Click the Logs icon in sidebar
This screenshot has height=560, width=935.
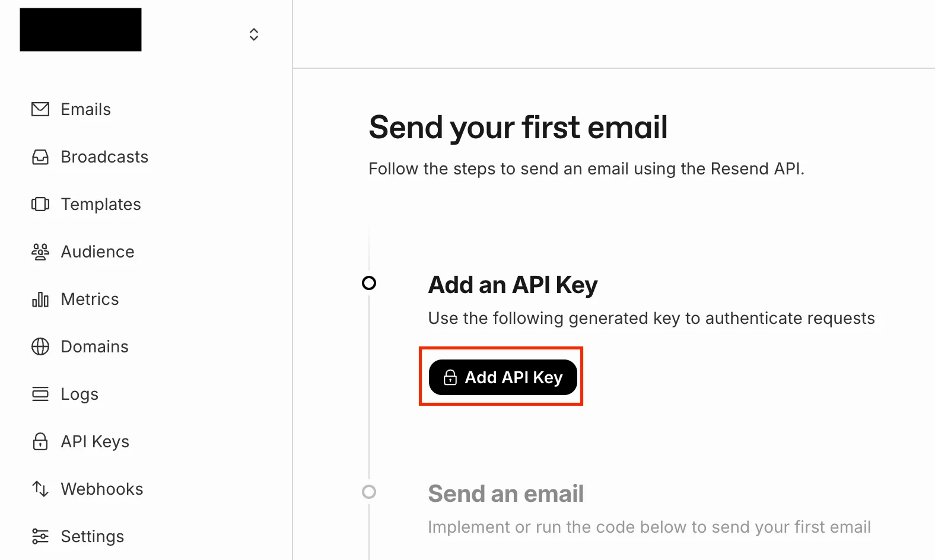point(40,394)
